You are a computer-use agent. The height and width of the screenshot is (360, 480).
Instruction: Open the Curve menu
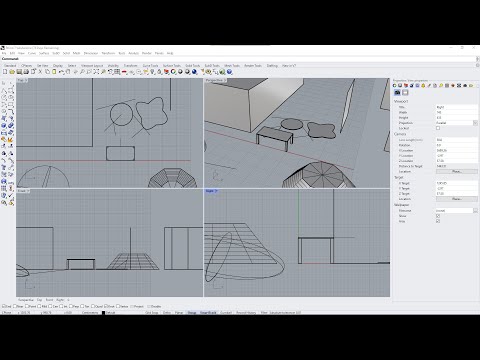(x=32, y=53)
